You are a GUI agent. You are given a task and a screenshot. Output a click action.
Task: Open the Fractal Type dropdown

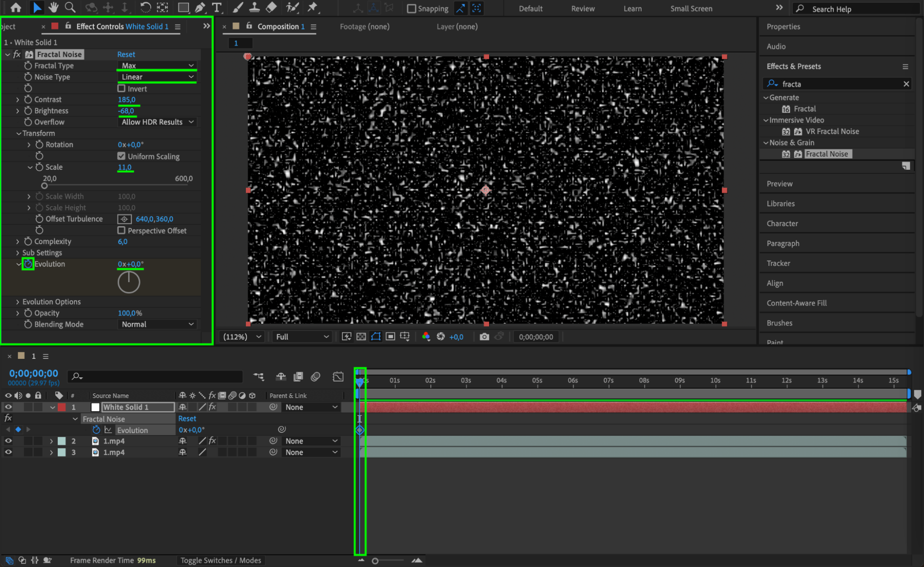pyautogui.click(x=157, y=66)
